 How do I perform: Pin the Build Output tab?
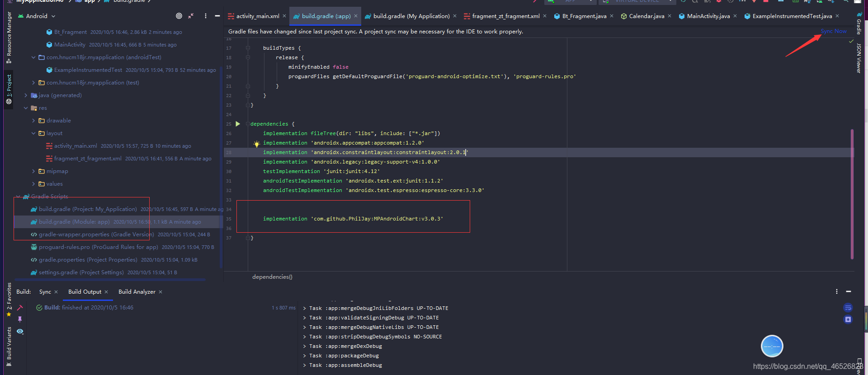coord(20,319)
